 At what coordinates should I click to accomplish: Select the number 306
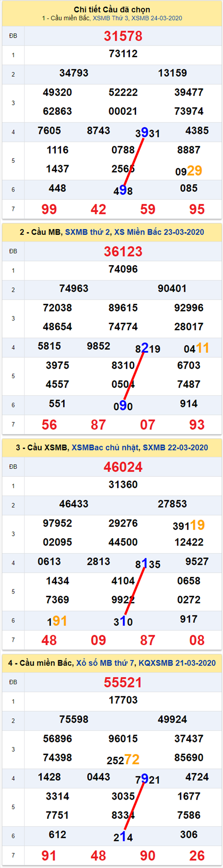[189, 835]
